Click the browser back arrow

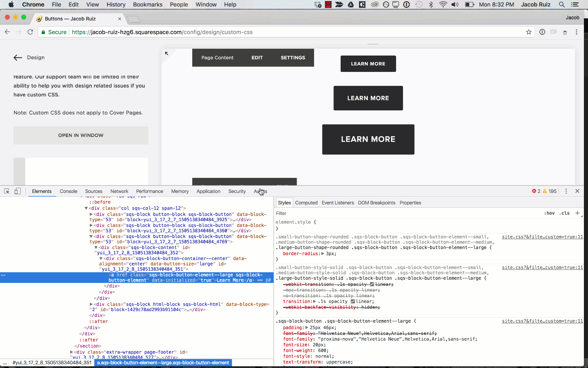pos(7,32)
